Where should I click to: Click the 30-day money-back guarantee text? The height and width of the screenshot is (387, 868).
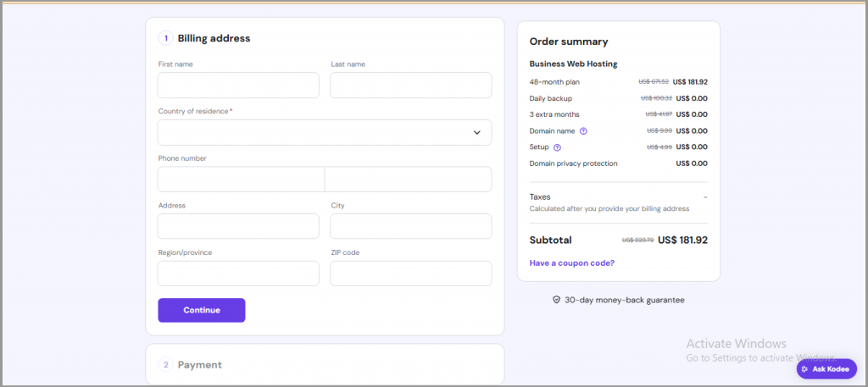[x=625, y=301]
